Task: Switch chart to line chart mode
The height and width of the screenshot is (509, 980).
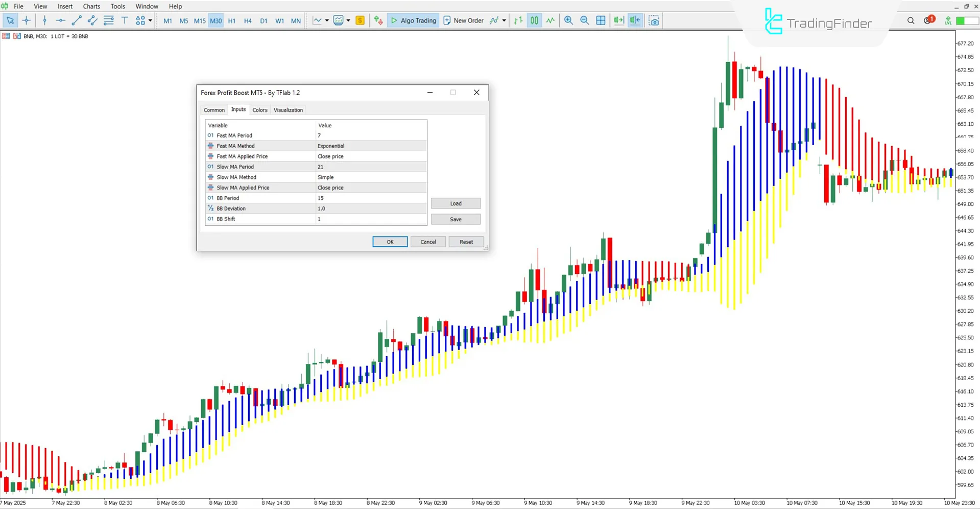Action: (x=317, y=20)
